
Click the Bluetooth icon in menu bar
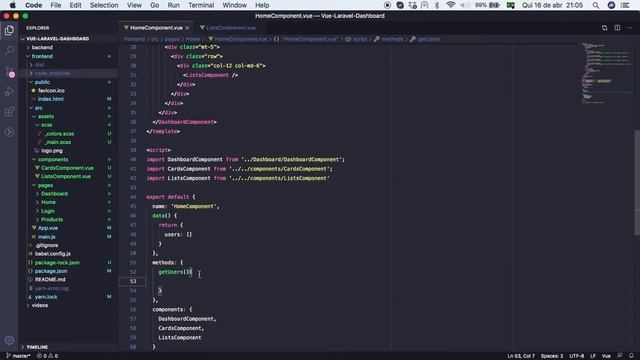pyautogui.click(x=437, y=5)
